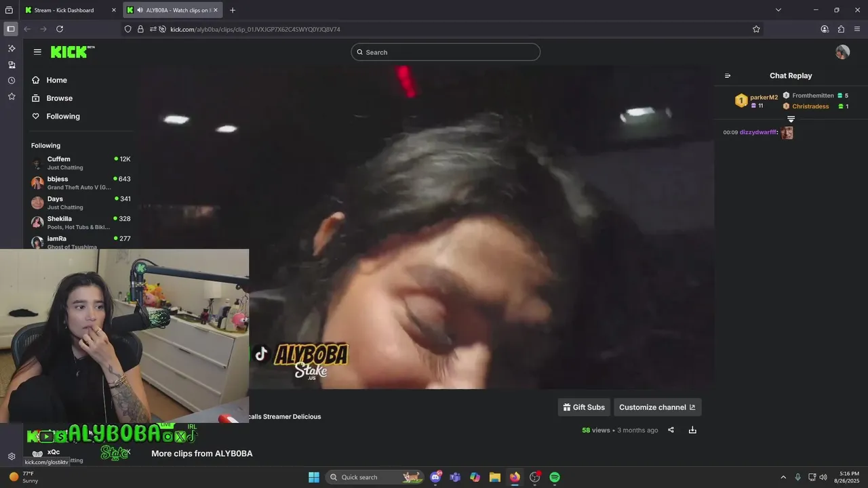This screenshot has height=488, width=868.
Task: Mute the ALYBOBA tab audio icon
Action: [140, 10]
